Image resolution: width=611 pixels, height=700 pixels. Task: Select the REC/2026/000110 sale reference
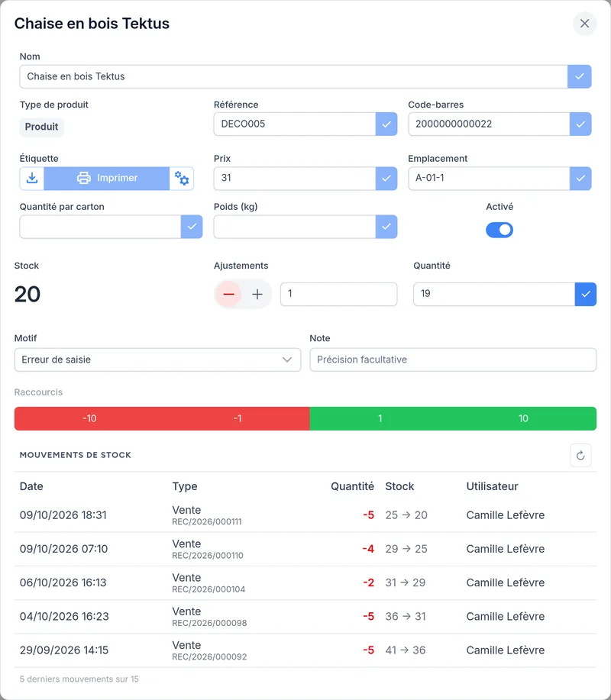208,556
